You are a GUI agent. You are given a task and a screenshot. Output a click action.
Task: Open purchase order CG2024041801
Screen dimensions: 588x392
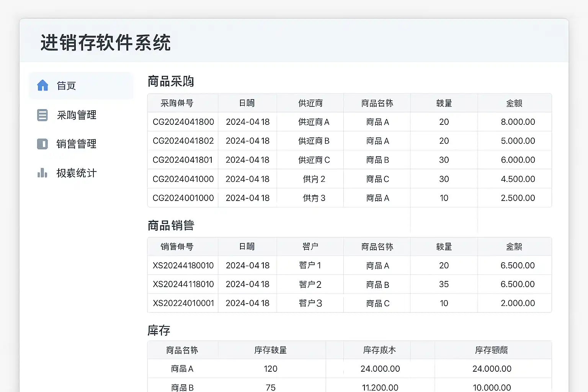(x=183, y=160)
